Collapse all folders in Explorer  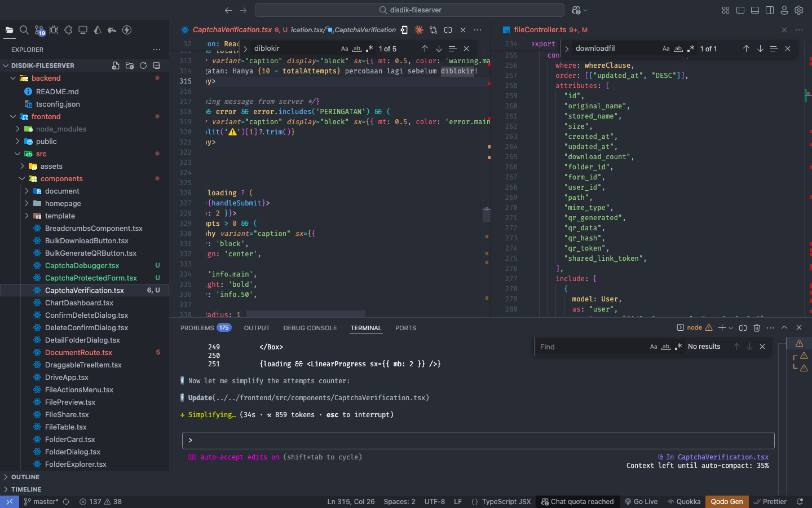click(157, 65)
